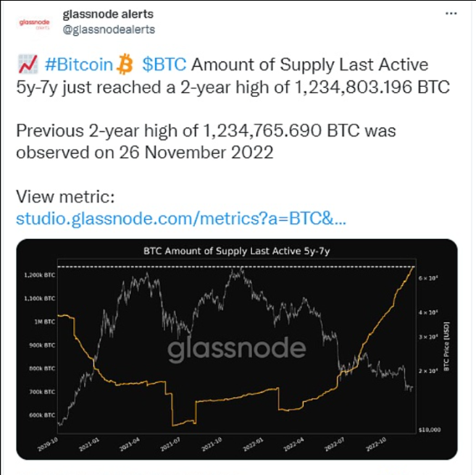Open the #Bitcoin hashtag
Screen dimensions: 476x475
click(x=78, y=65)
